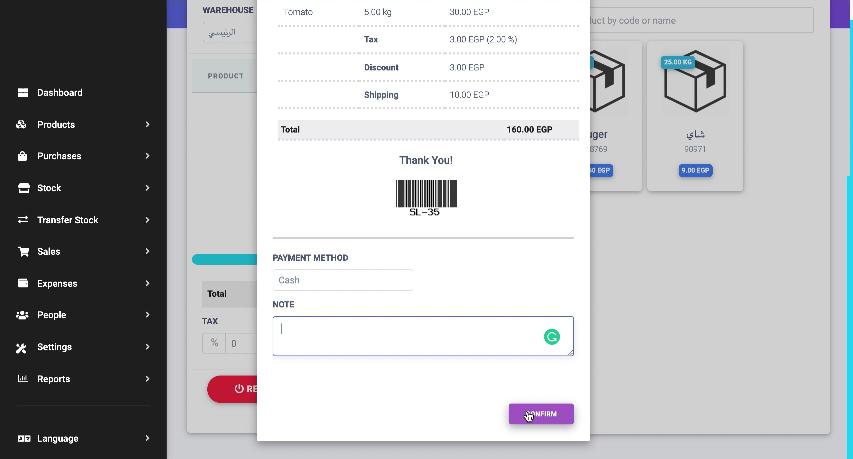Open the Payment Method dropdown
This screenshot has width=853, height=459.
tap(342, 280)
